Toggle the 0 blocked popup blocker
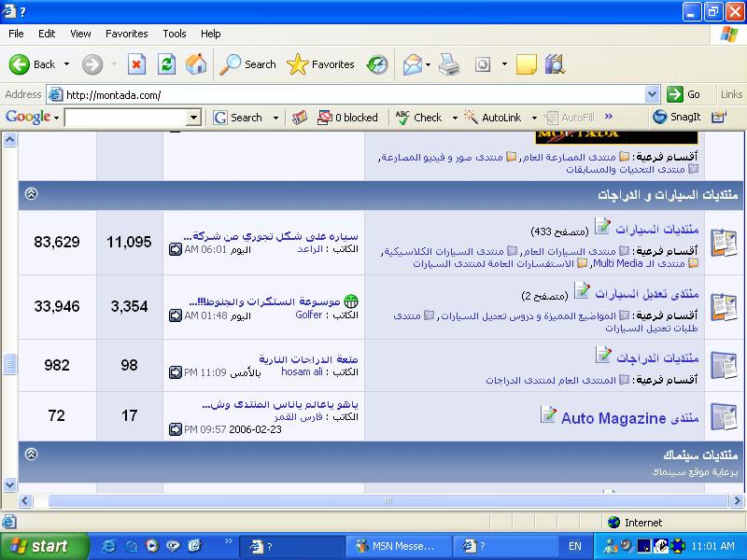Screen dimensions: 747x560 (x=347, y=118)
